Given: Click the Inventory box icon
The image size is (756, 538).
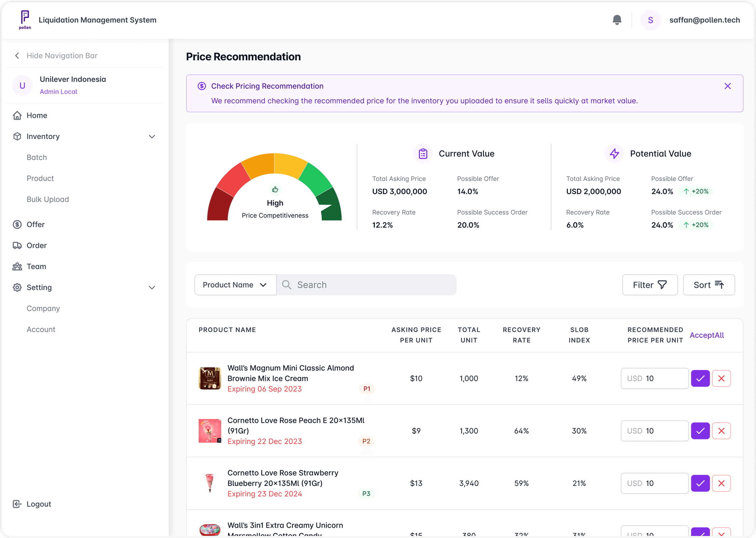Looking at the screenshot, I should click(17, 136).
